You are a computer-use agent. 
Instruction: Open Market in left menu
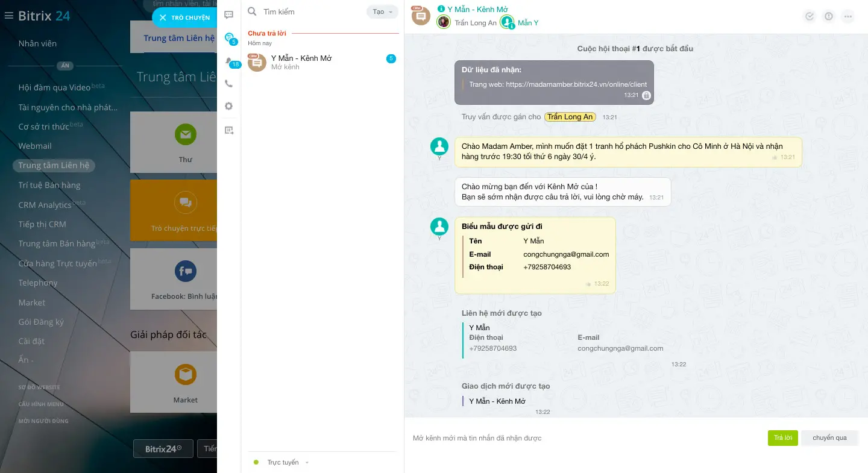(32, 302)
